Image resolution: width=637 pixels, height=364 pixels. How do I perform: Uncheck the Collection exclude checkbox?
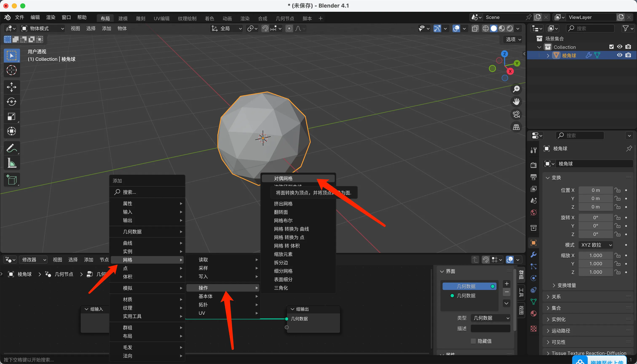[x=611, y=47]
